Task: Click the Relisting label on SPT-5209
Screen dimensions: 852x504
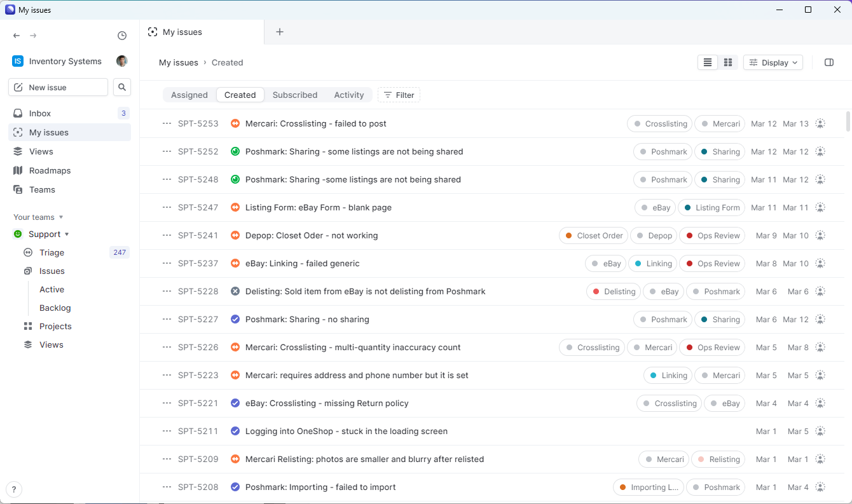Action: point(718,460)
